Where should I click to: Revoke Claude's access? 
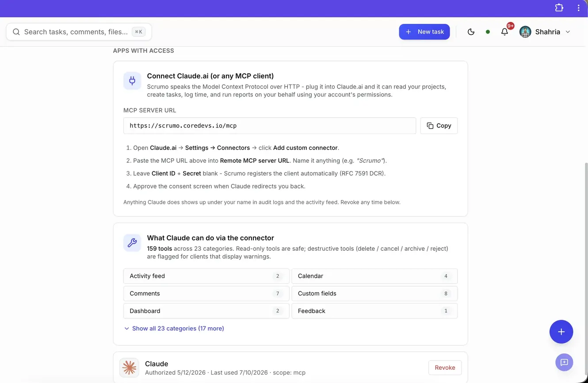(x=445, y=368)
